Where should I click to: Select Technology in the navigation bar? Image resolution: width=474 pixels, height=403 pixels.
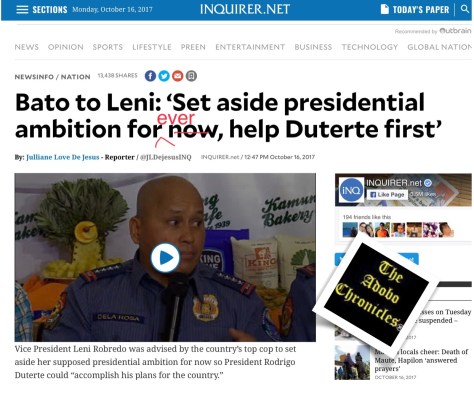click(x=370, y=47)
